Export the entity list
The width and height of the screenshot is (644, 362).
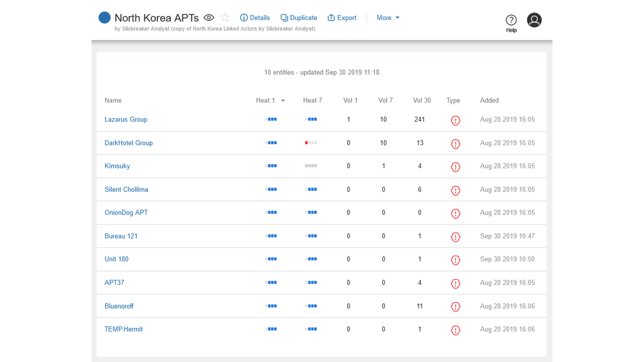pos(342,18)
